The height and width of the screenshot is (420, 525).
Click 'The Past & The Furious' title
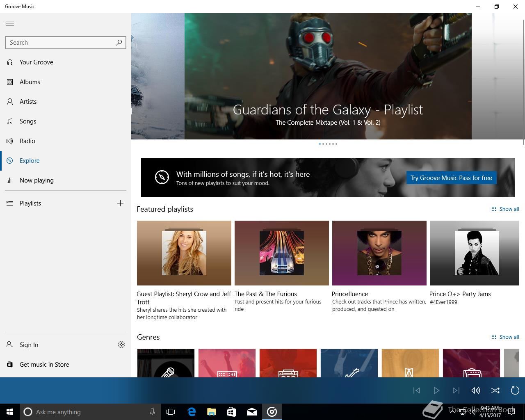(265, 294)
